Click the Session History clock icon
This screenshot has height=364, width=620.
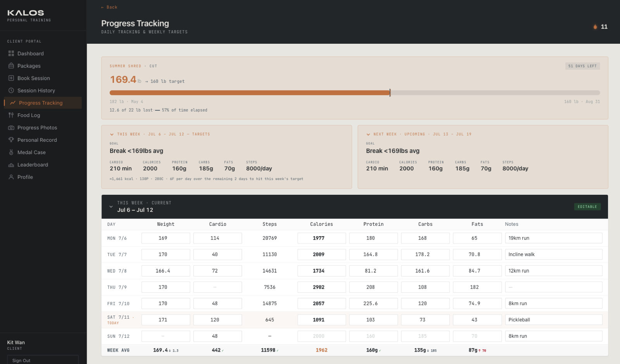pyautogui.click(x=11, y=91)
